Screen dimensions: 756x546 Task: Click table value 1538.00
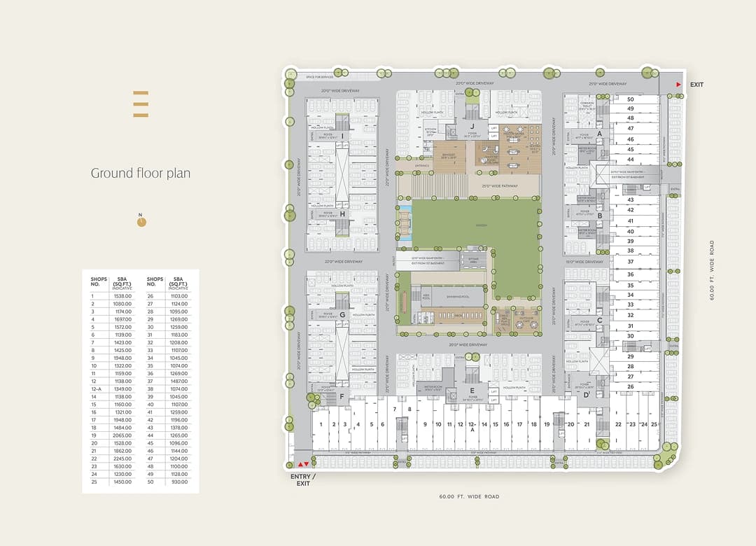coord(122,296)
